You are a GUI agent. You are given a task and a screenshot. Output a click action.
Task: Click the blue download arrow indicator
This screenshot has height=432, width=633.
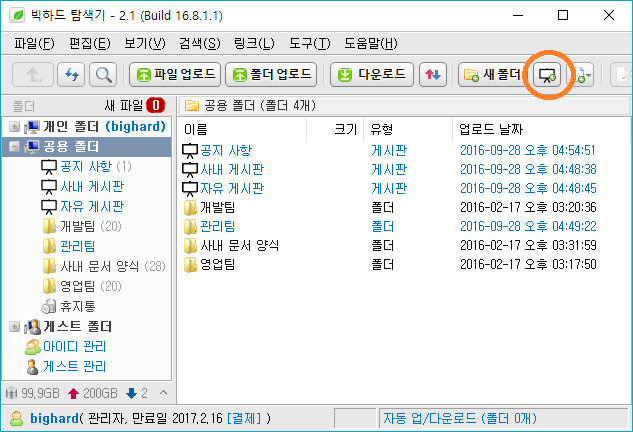click(x=132, y=393)
